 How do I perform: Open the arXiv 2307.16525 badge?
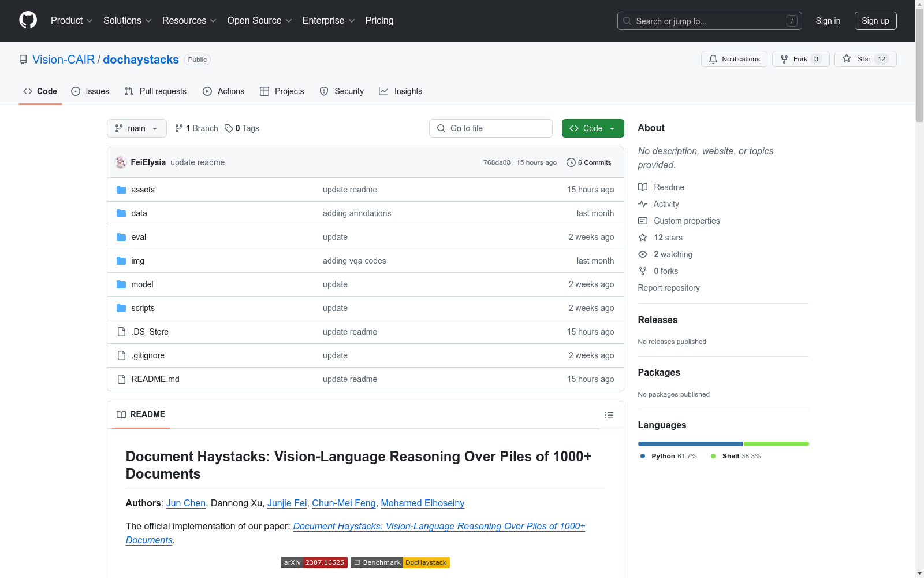314,562
